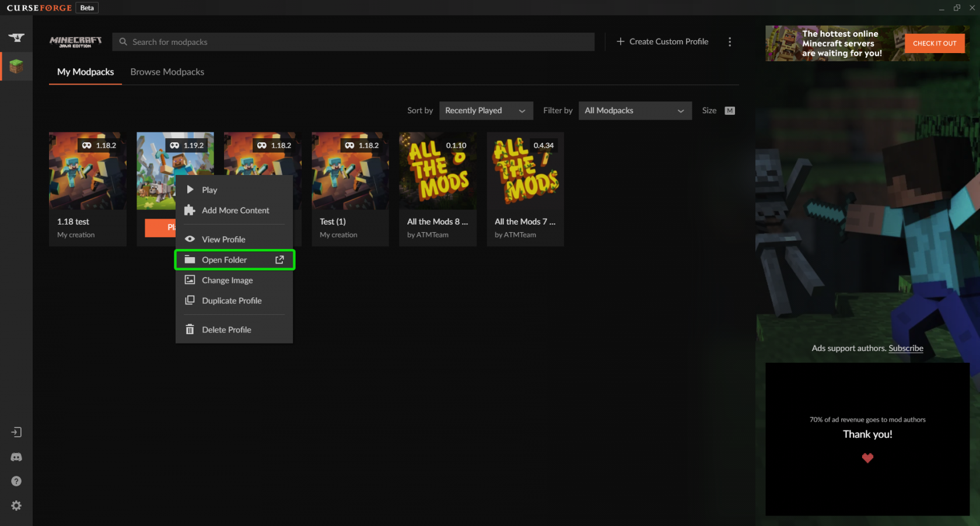
Task: Click the picture icon beside Change Image
Action: [190, 280]
